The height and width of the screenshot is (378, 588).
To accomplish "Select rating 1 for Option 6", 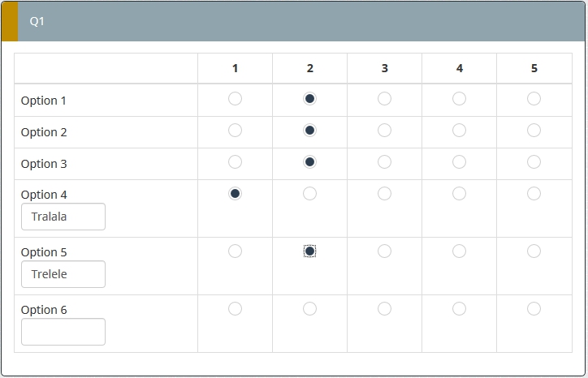I will click(235, 309).
